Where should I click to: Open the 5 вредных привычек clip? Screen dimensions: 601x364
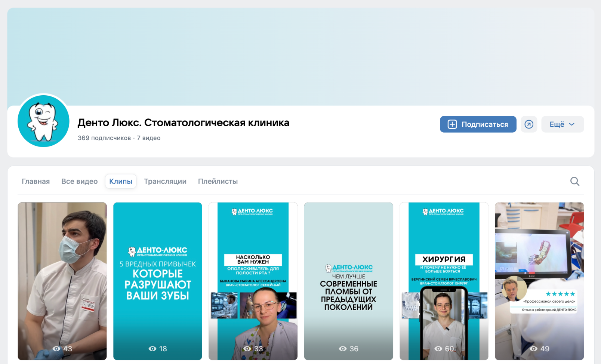[158, 281]
